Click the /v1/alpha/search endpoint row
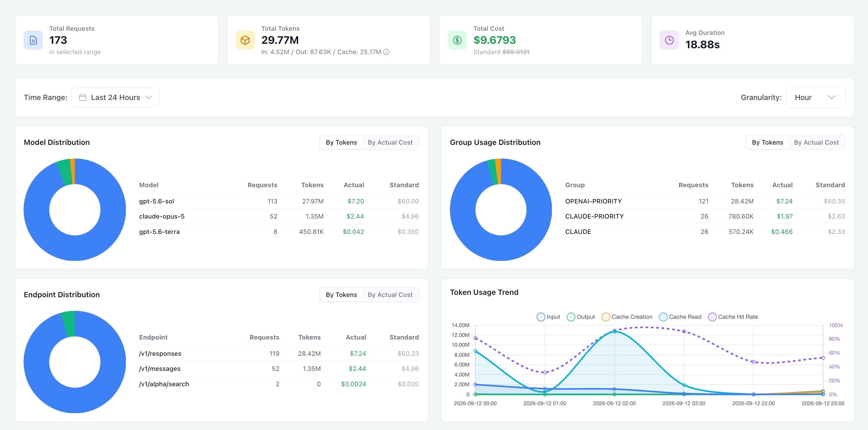 pos(279,384)
